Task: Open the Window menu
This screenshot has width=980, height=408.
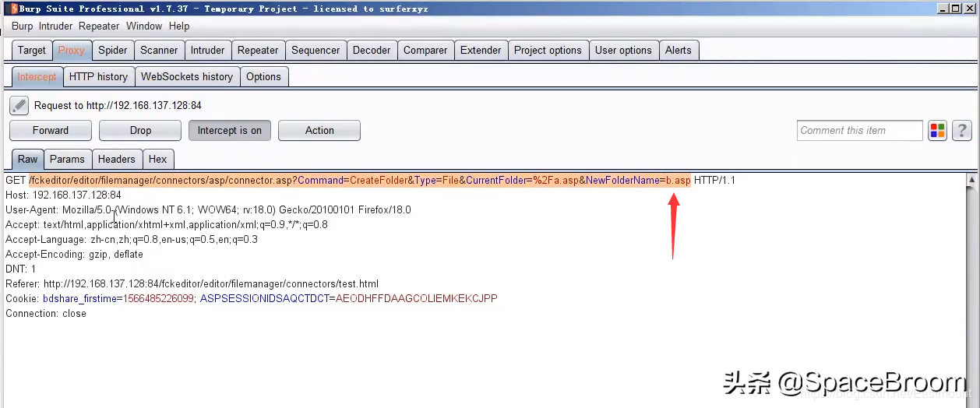Action: coord(144,26)
